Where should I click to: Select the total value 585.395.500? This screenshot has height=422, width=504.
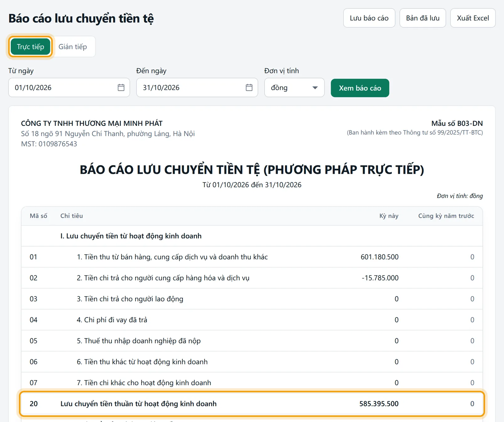[379, 404]
